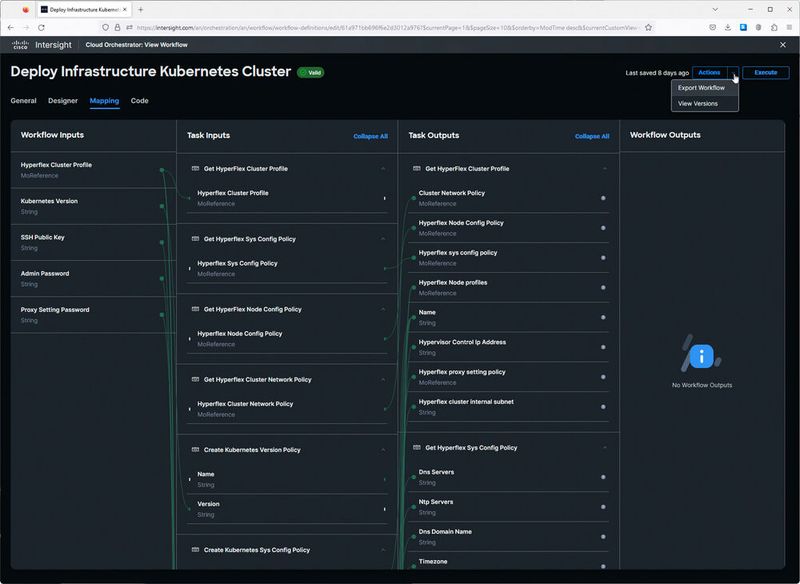Open the Code tab

pyautogui.click(x=139, y=100)
